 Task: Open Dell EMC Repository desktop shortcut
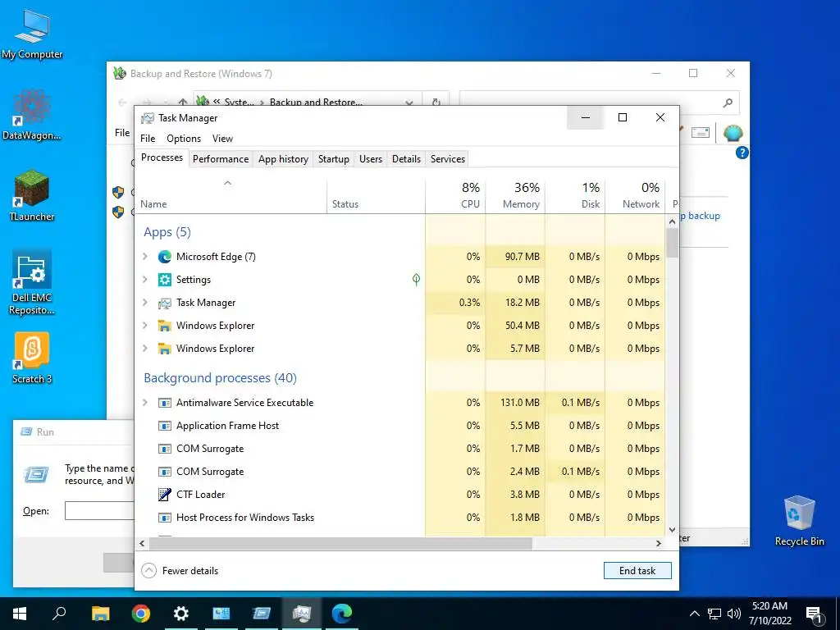[32, 282]
